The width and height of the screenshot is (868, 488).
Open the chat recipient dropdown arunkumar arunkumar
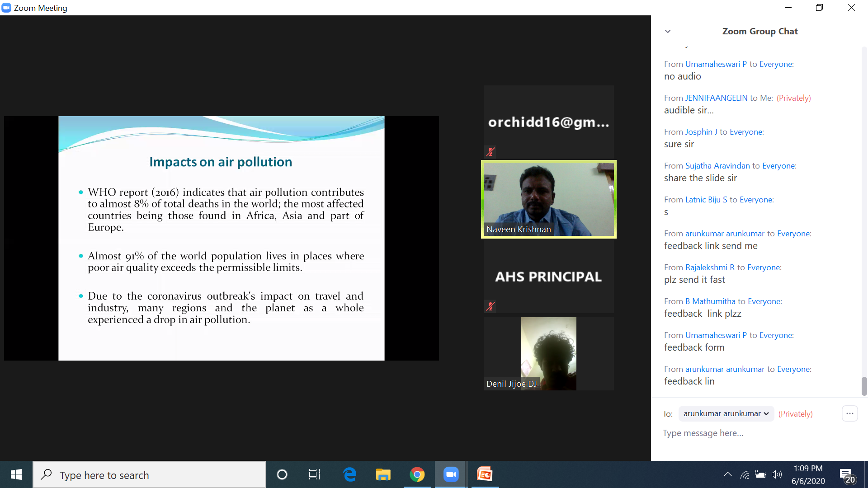click(x=726, y=413)
